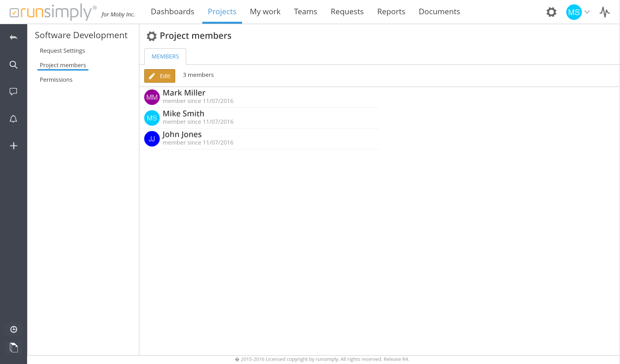This screenshot has height=364, width=620.
Task: Open the Dashboards menu
Action: pos(172,12)
